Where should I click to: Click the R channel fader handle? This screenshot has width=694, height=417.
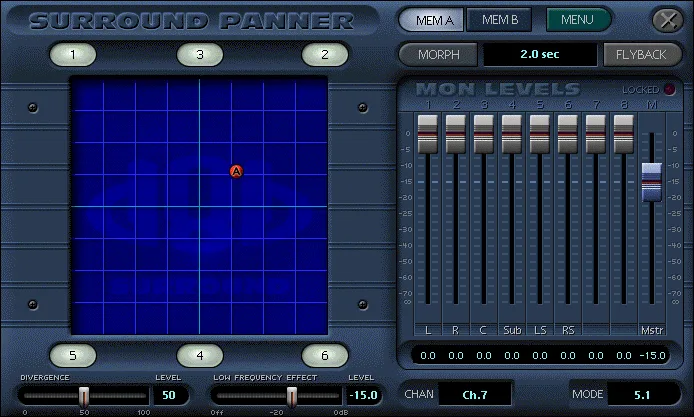click(x=455, y=134)
